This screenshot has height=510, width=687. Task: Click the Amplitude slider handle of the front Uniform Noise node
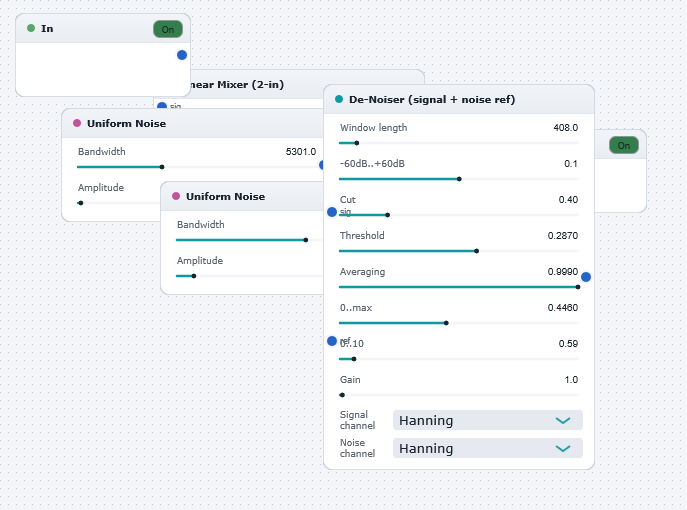pyautogui.click(x=194, y=276)
